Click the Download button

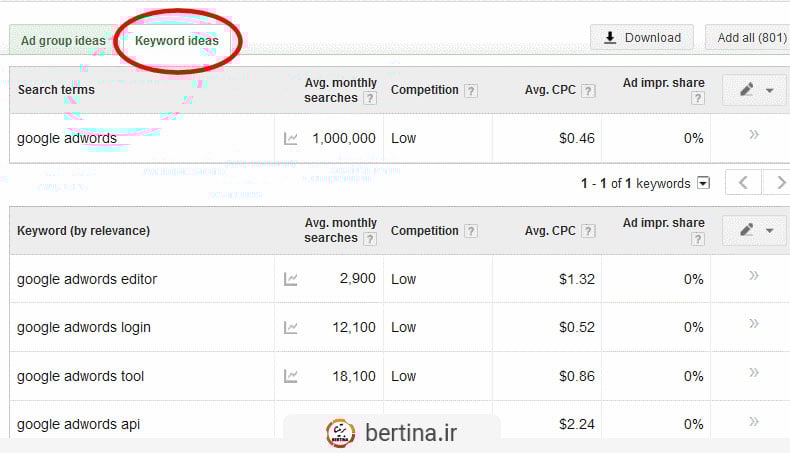(x=642, y=37)
